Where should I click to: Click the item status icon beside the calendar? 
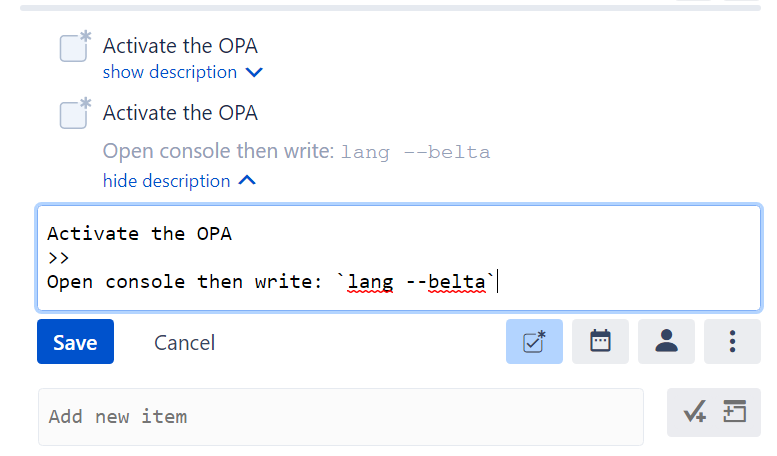(534, 342)
